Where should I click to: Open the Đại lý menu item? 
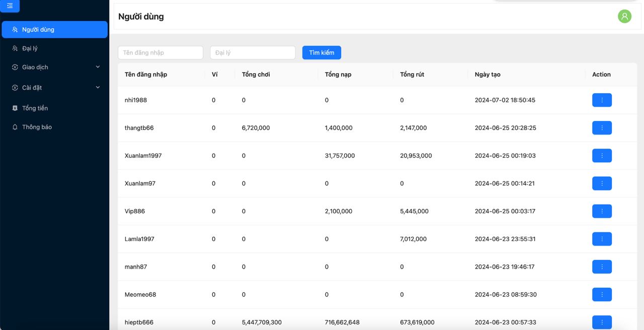click(55, 48)
